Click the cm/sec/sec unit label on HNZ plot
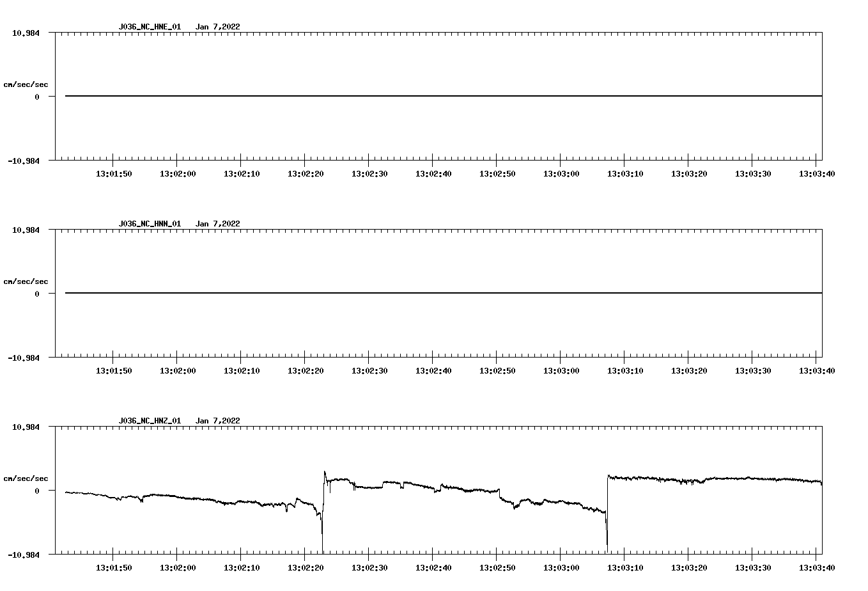 26,478
